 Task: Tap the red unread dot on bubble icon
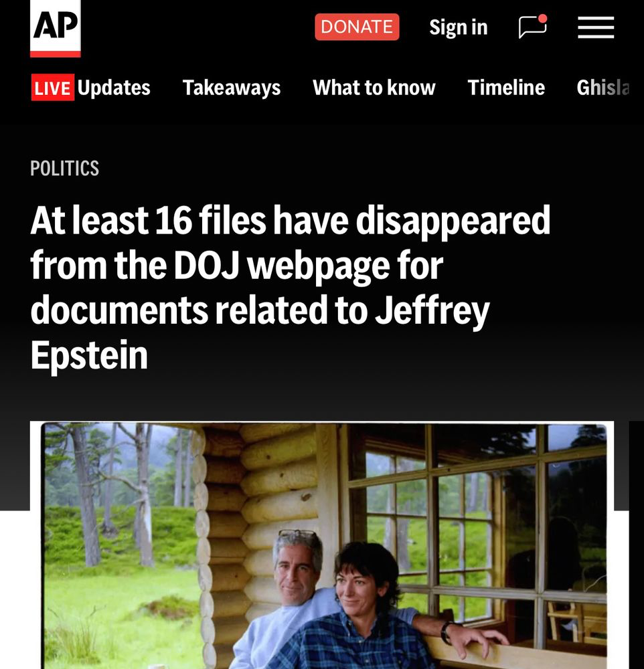[x=542, y=18]
